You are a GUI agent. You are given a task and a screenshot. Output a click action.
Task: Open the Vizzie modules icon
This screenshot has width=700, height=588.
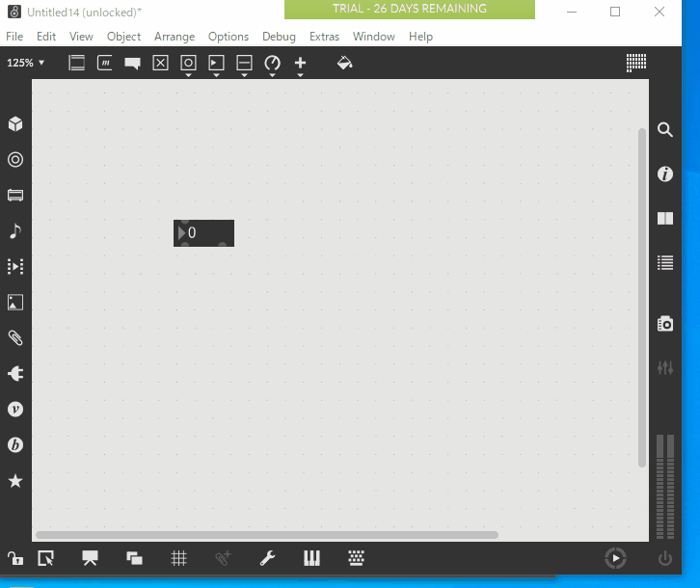pos(15,410)
